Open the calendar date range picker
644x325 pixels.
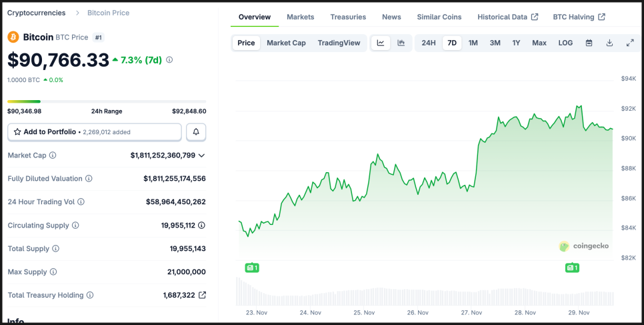[589, 43]
